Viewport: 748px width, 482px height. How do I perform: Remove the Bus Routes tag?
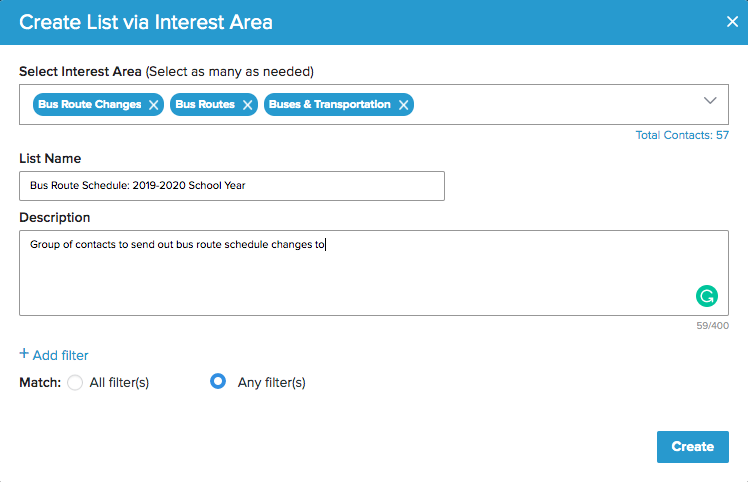pyautogui.click(x=247, y=105)
